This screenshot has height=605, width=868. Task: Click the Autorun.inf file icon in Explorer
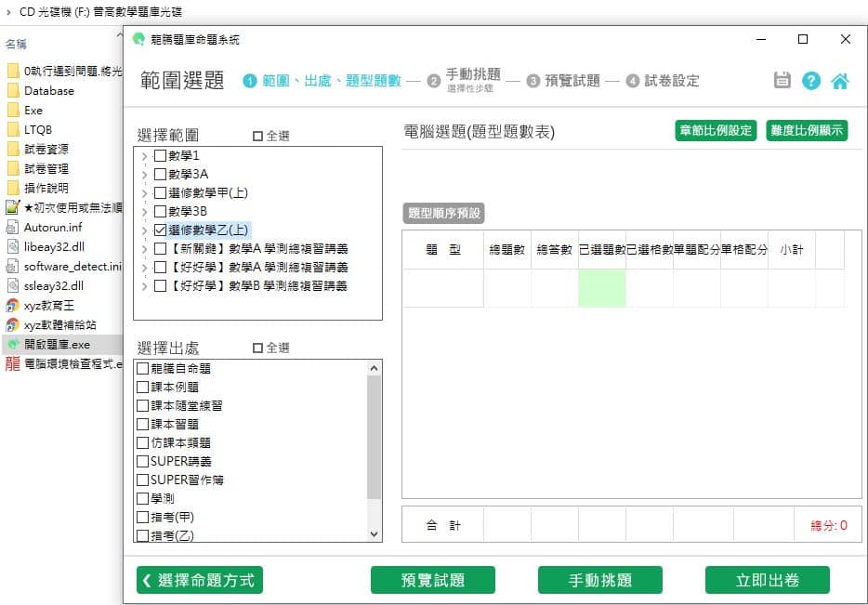coord(13,227)
